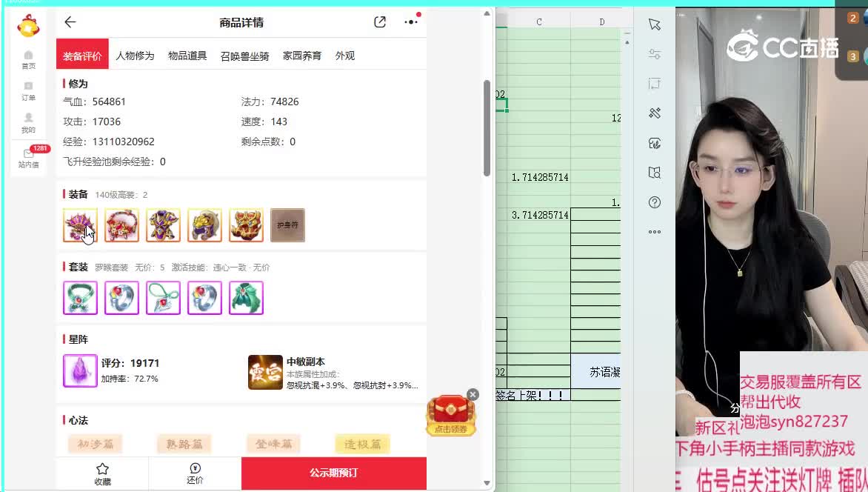The image size is (868, 492).
Task: Click the chick logo in the sidebar
Action: point(28,26)
